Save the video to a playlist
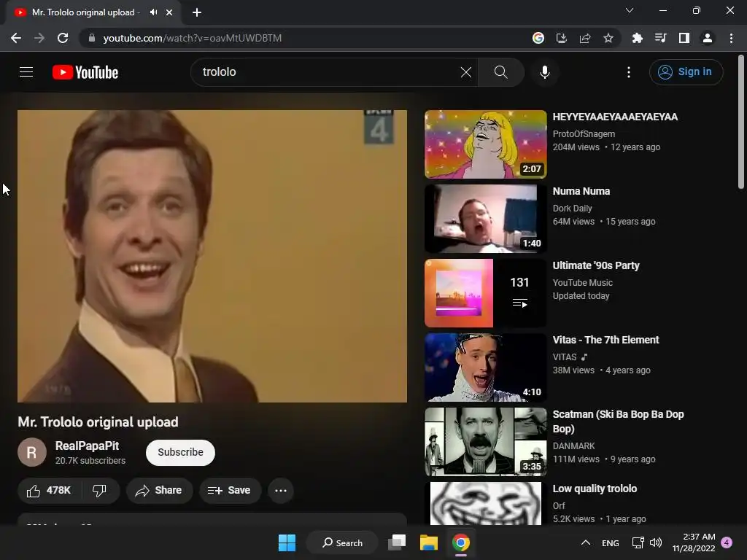This screenshot has height=560, width=747. pos(230,491)
